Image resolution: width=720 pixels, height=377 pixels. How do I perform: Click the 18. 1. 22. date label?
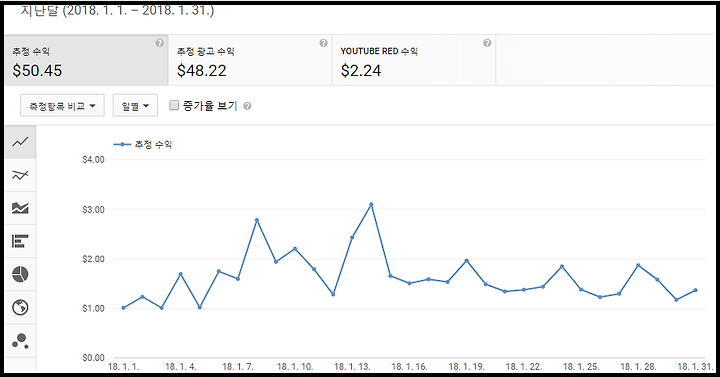click(524, 367)
